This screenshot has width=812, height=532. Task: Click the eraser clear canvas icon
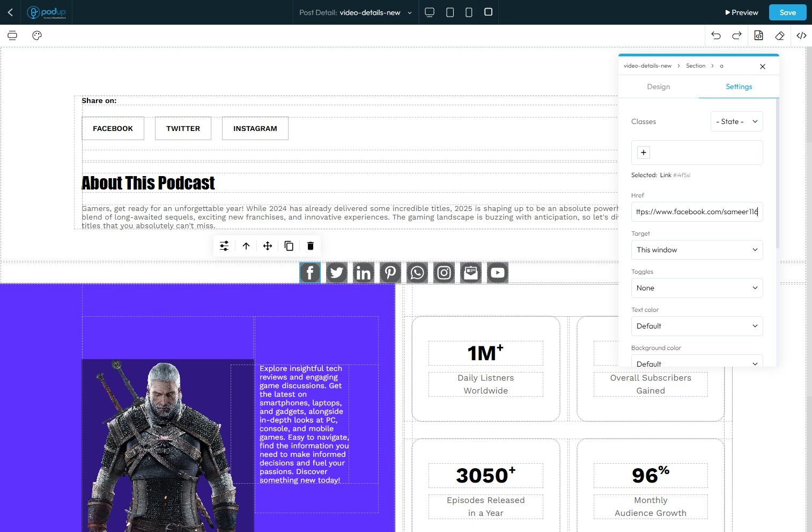click(780, 35)
